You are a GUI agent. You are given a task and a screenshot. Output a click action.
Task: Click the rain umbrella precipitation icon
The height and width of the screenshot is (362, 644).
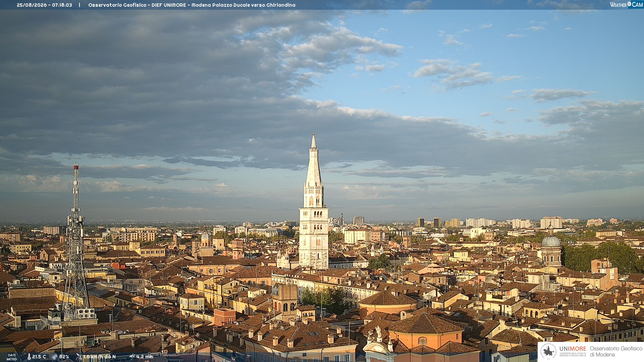(132, 357)
